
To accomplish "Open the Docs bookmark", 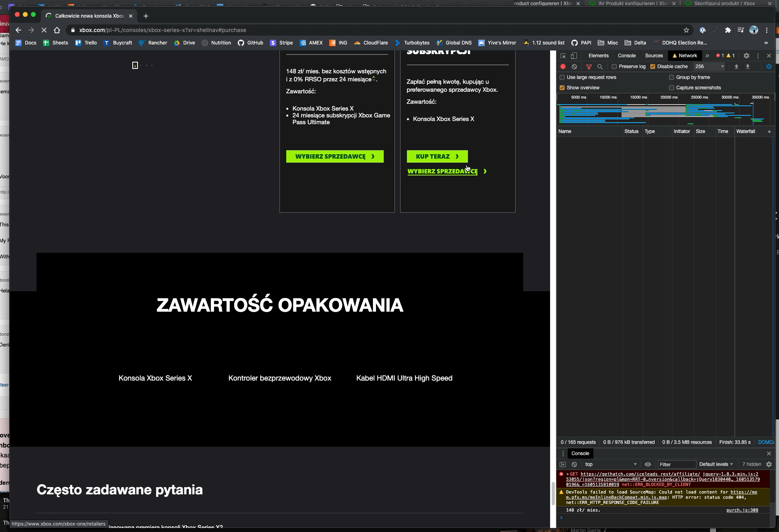I will [x=26, y=43].
